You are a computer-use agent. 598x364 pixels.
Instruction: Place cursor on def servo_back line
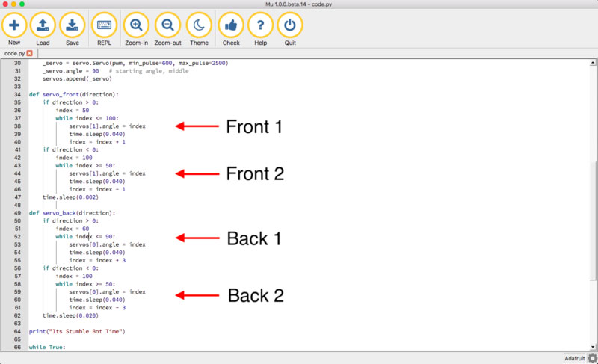click(72, 212)
